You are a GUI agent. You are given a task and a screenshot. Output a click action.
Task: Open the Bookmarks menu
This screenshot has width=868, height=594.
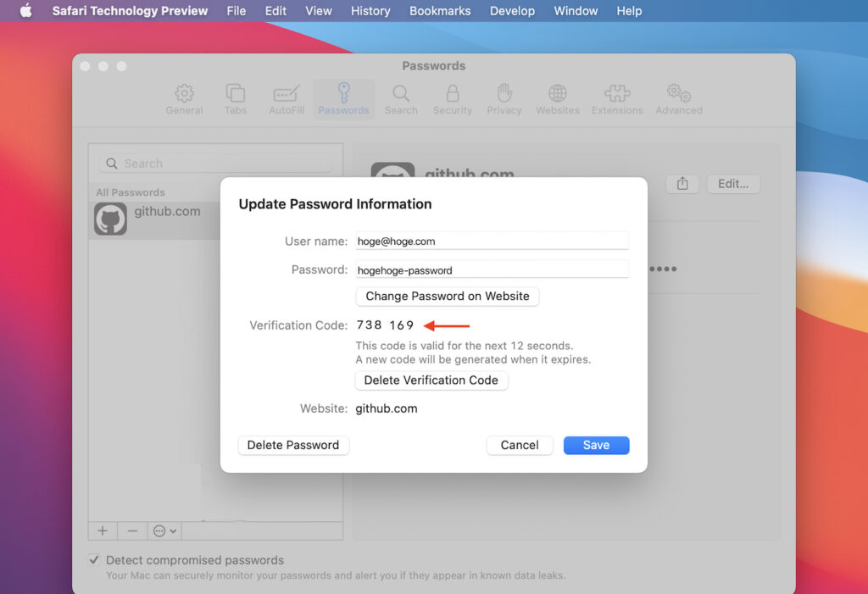442,11
